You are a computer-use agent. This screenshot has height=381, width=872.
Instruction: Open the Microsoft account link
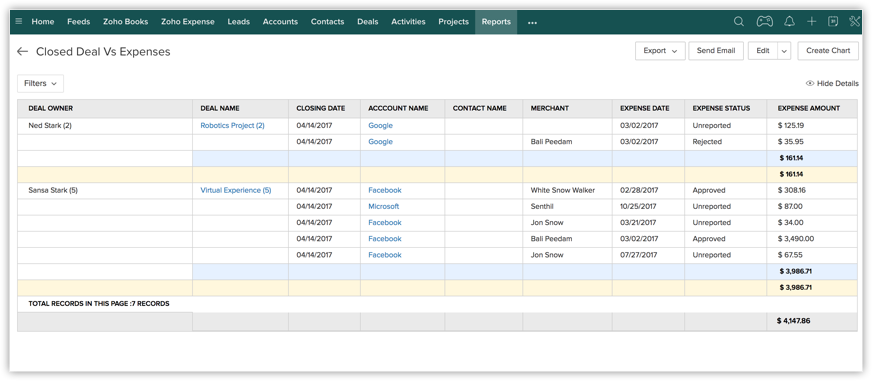(384, 206)
